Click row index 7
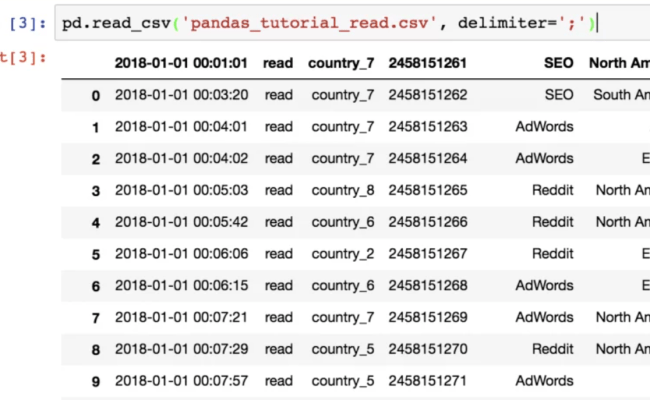 [96, 318]
